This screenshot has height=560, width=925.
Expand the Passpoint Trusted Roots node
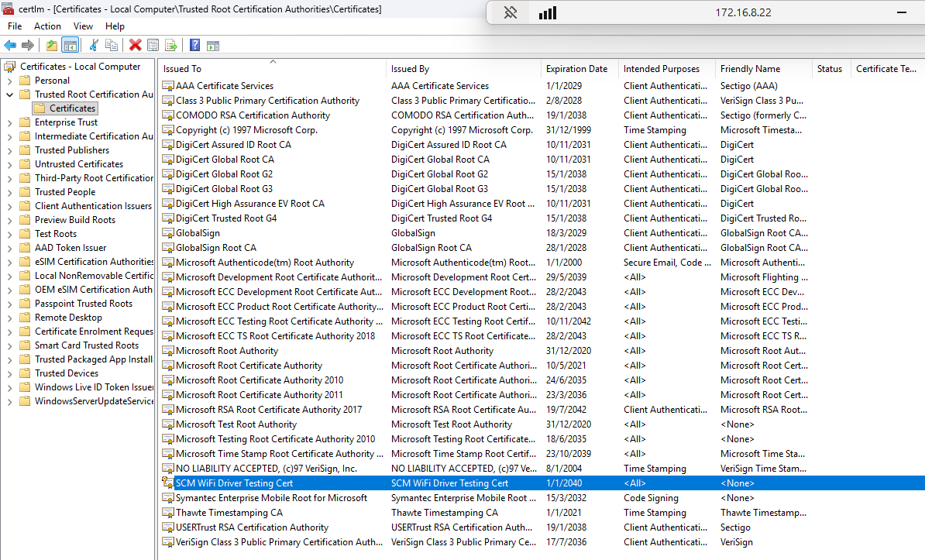pyautogui.click(x=9, y=304)
